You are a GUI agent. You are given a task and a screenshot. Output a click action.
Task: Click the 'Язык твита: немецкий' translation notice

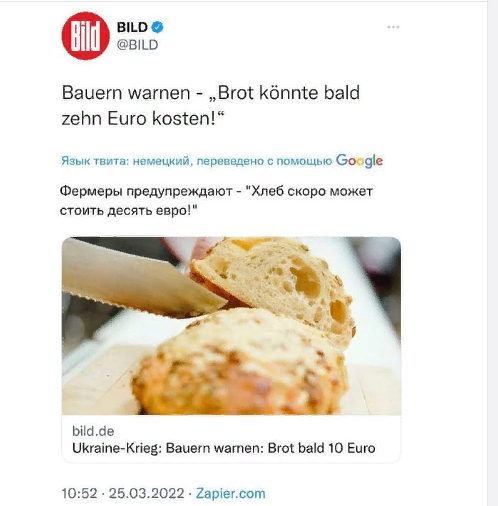pyautogui.click(x=197, y=161)
